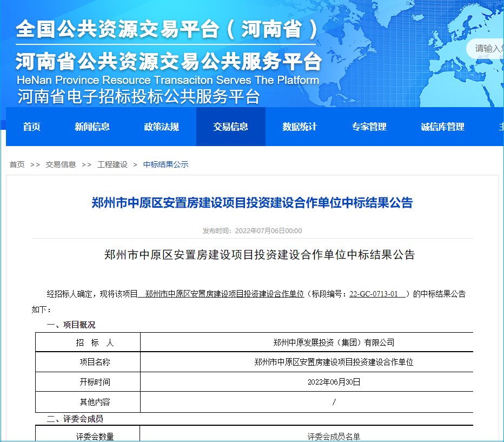Click the 首页 breadcrumb link

click(x=17, y=164)
